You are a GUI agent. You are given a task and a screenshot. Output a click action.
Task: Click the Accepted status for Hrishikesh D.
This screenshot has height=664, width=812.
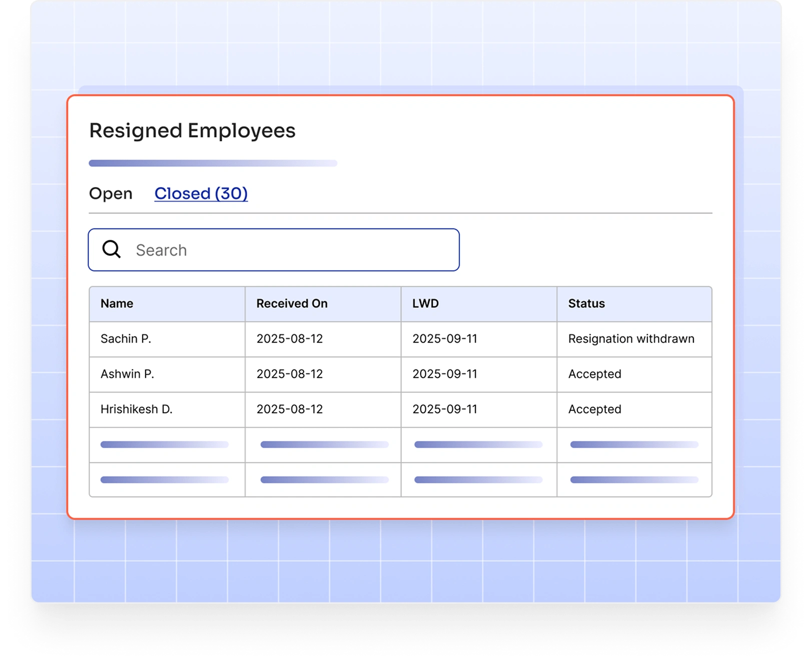point(594,409)
